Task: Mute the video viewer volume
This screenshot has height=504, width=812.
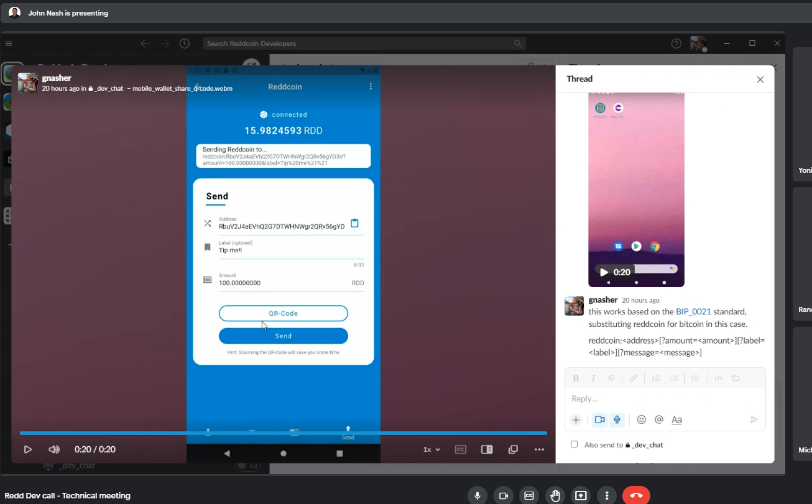Action: [x=54, y=449]
